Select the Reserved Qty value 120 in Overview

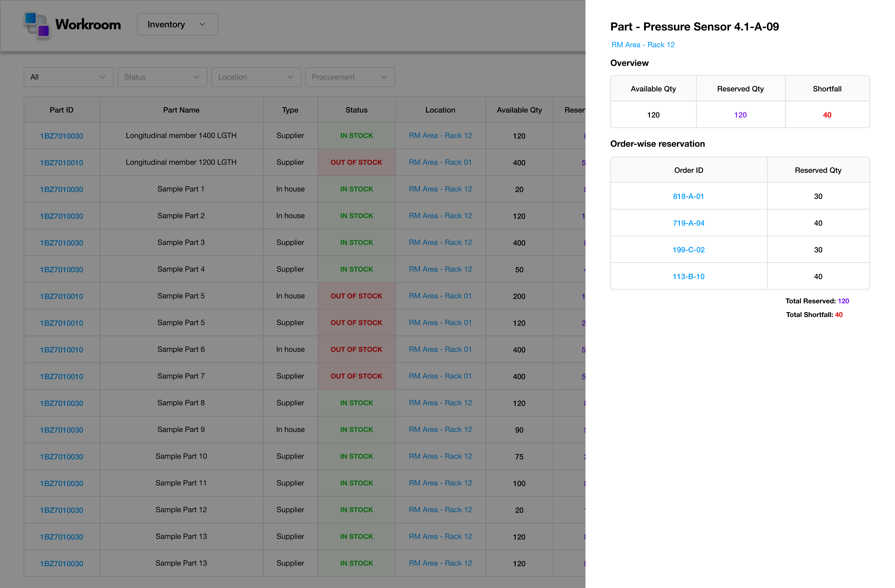740,115
